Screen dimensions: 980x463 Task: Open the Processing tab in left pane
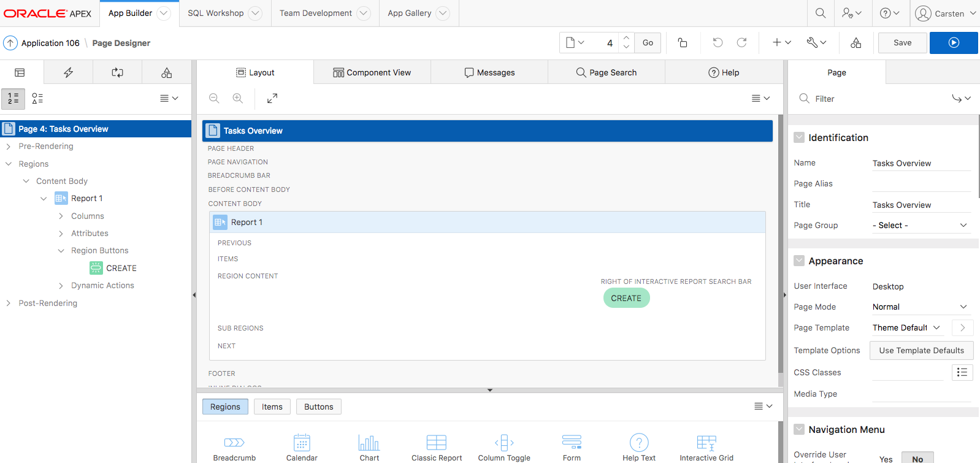tap(118, 72)
